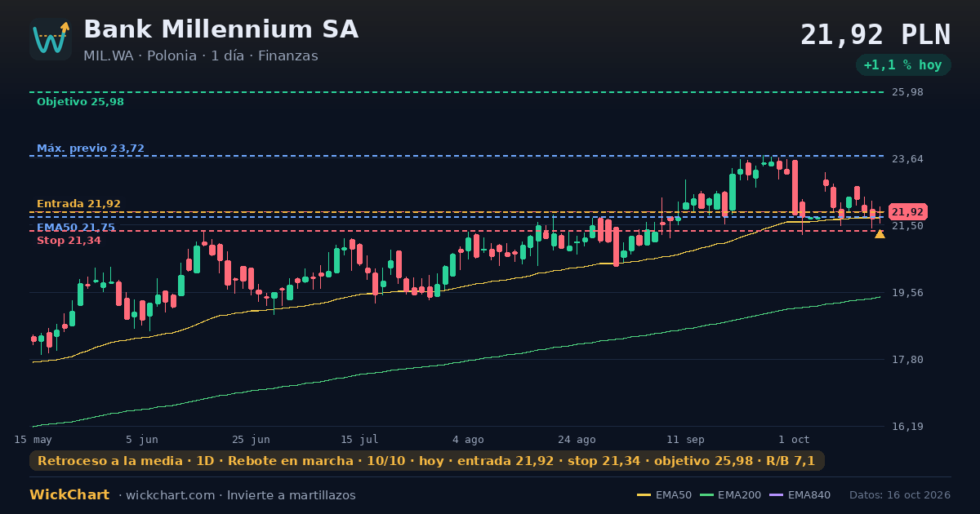The image size is (980, 514).
Task: Click the WickChart logo icon
Action: (51, 39)
